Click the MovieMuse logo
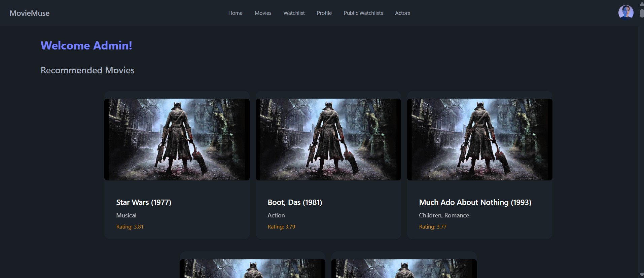The width and height of the screenshot is (644, 278). 30,13
